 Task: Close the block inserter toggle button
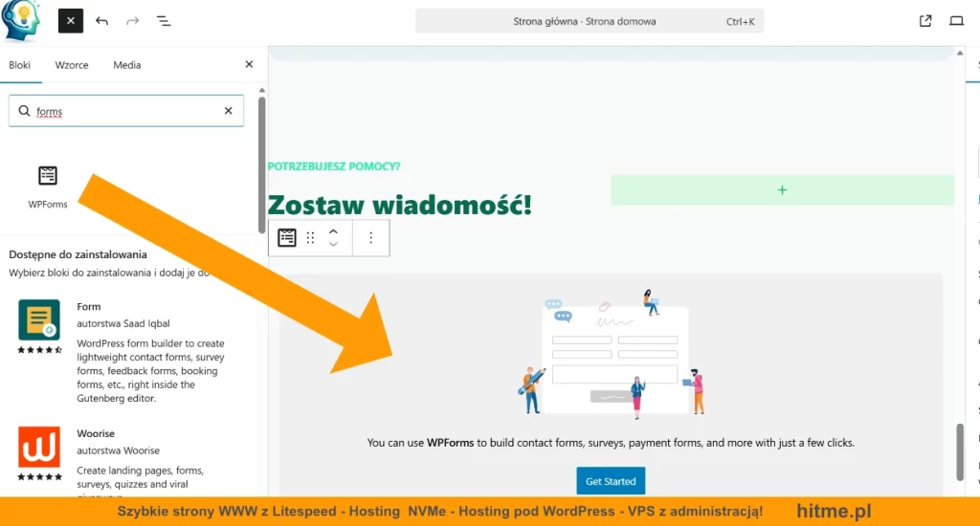click(x=71, y=21)
